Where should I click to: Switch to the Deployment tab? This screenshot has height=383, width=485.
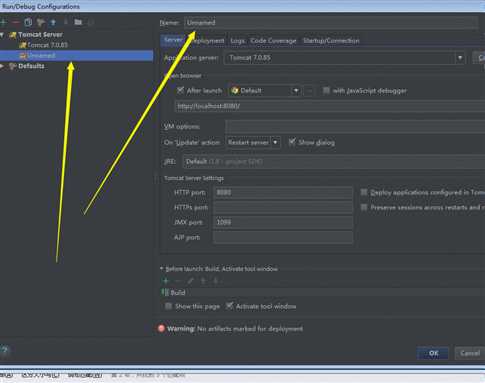point(207,41)
